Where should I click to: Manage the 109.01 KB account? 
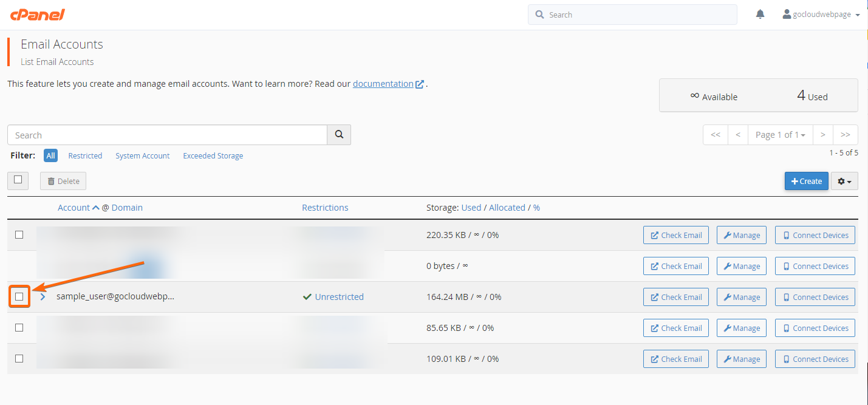[x=742, y=359]
